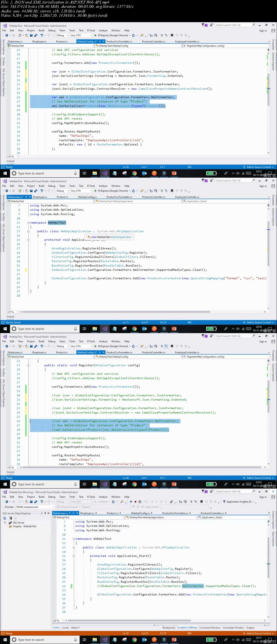Viewport: 277px width, 644px height.
Task: Close Global.asax.cs* tab in 00:02:02 frame
Action: point(30,197)
